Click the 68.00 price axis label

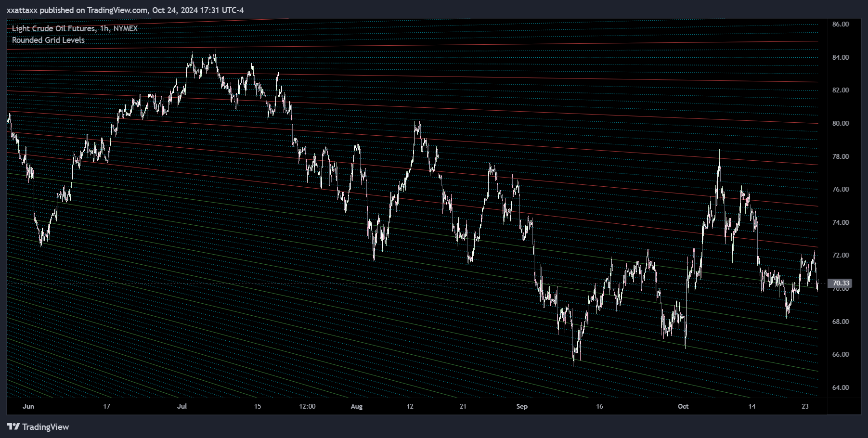tap(841, 322)
